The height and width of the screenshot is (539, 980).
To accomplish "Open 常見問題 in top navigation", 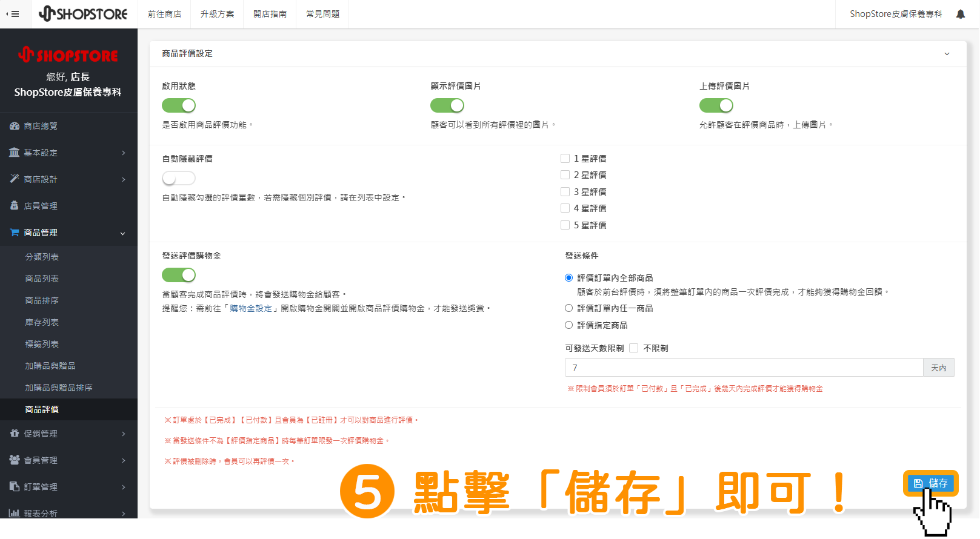I will [x=323, y=14].
